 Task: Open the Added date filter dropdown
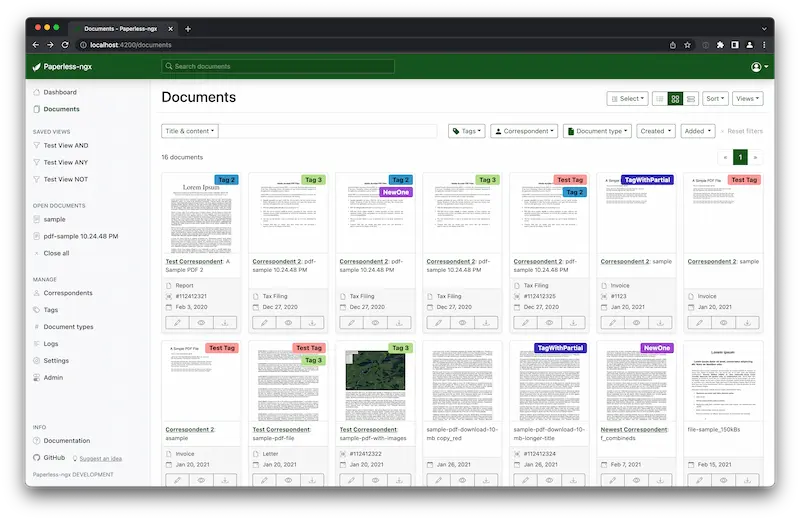697,131
